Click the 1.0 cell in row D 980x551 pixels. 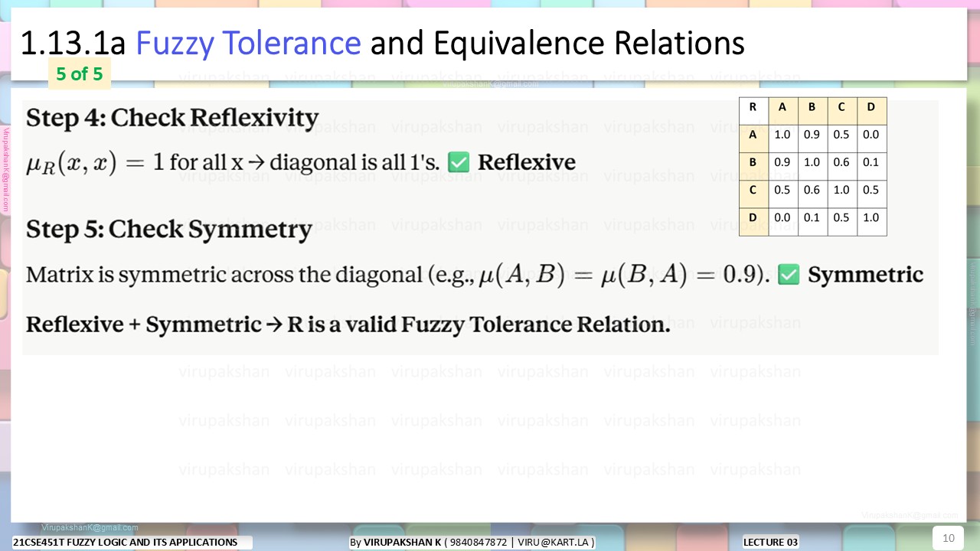(871, 222)
